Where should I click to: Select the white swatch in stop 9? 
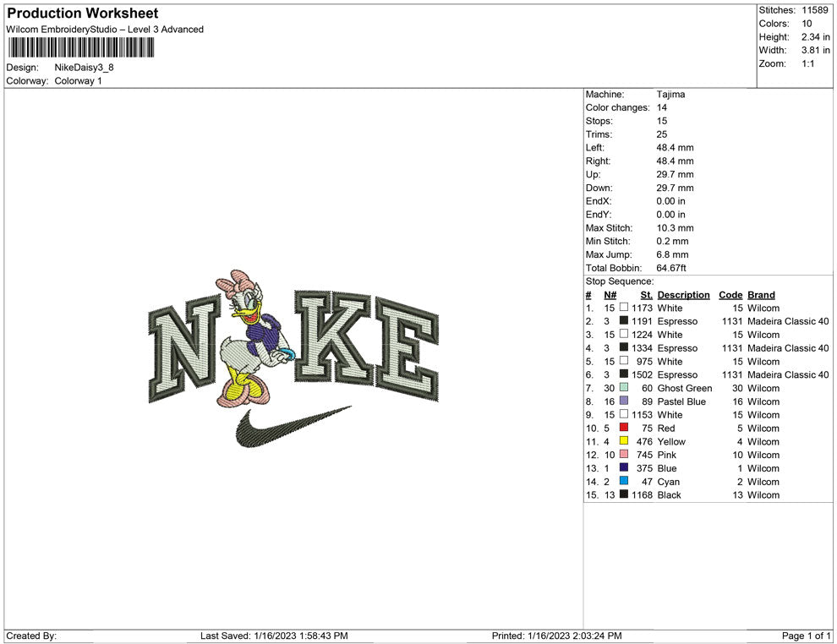click(x=623, y=415)
